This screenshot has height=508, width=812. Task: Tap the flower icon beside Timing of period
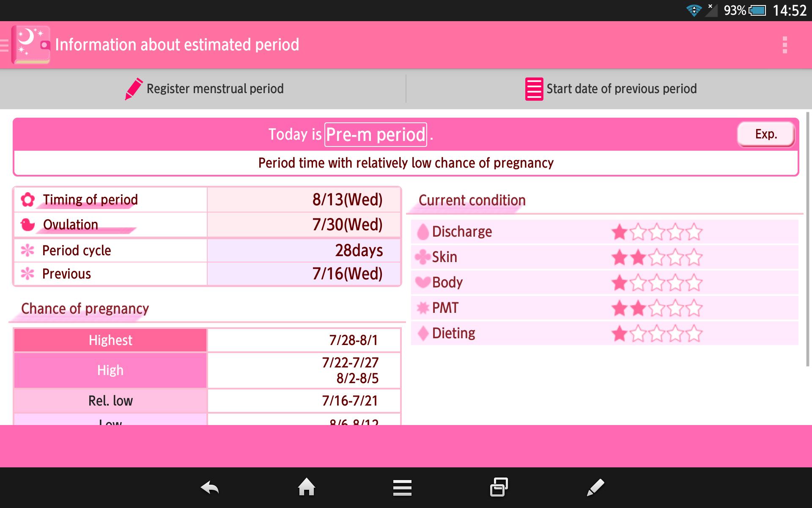coord(28,199)
